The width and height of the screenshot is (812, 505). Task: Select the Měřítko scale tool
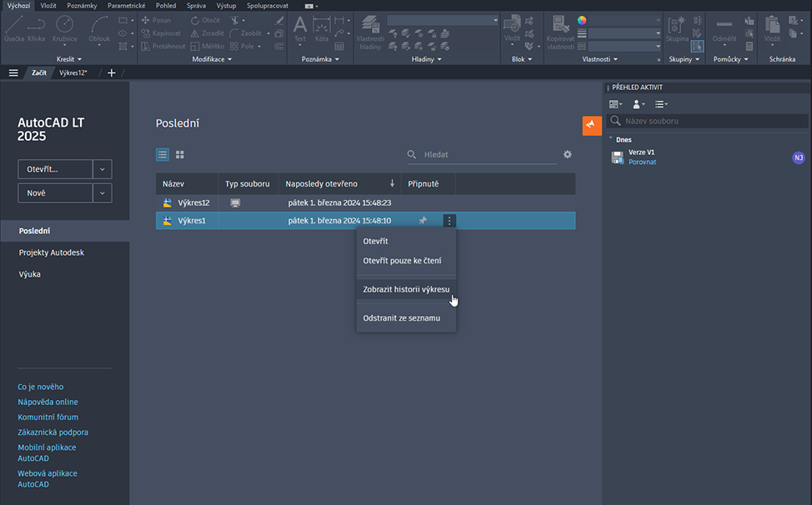pos(207,46)
